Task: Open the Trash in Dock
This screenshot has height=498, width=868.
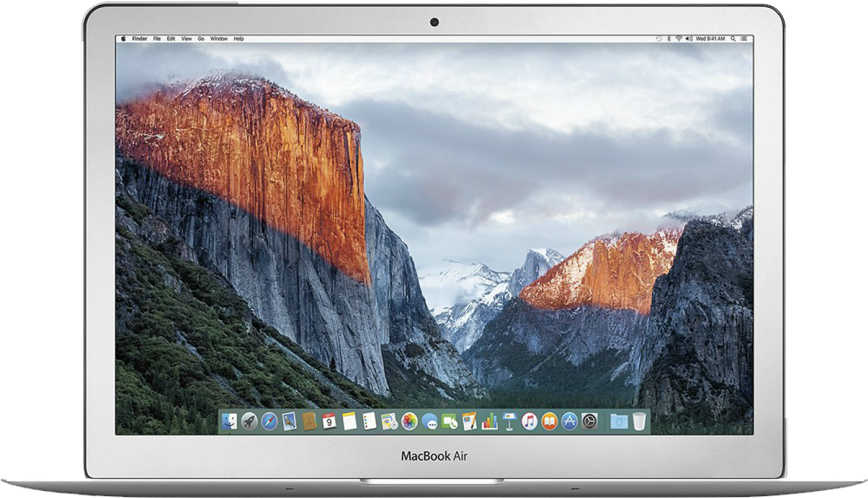Action: 640,421
